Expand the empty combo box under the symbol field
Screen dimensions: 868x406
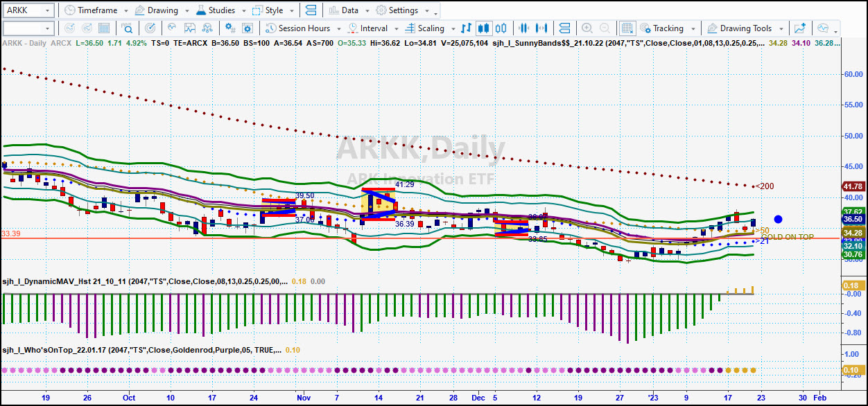(x=48, y=28)
